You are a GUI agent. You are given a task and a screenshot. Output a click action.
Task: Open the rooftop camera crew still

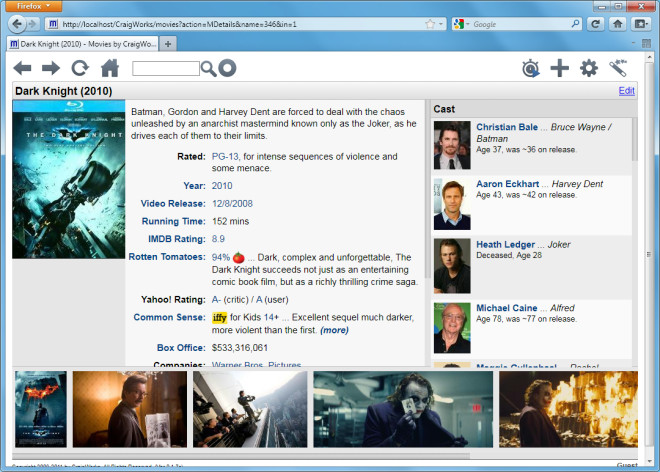tap(250, 409)
